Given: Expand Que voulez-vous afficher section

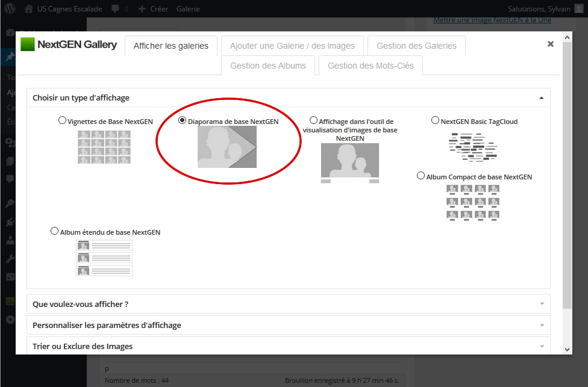Looking at the screenshot, I should click(289, 304).
